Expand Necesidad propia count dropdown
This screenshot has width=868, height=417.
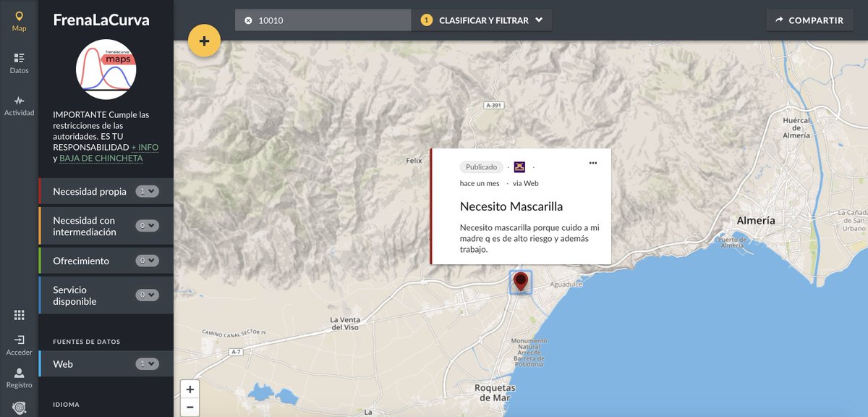point(148,191)
